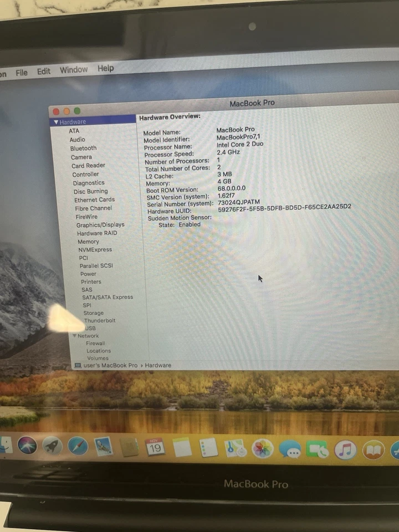Open iTunes music note icon in Dock
399x532 pixels.
(x=345, y=450)
